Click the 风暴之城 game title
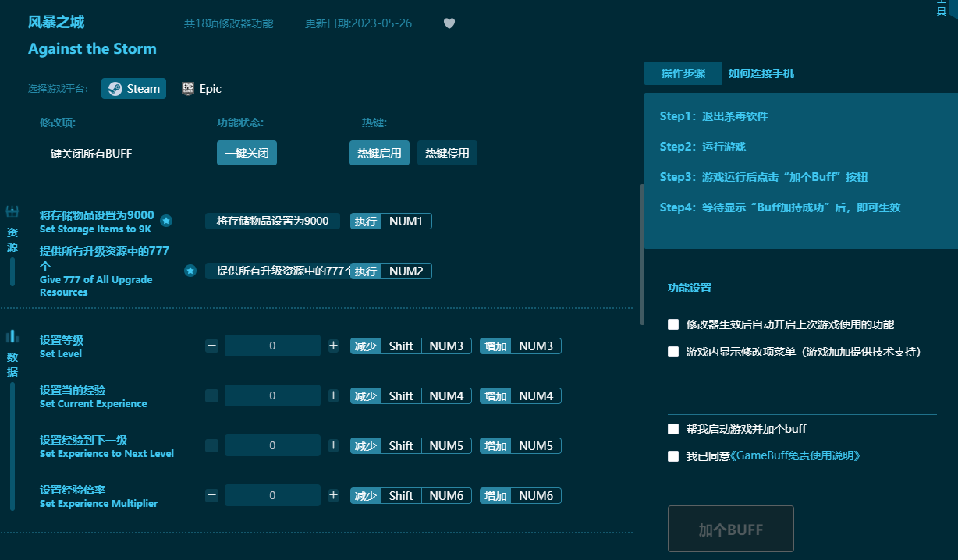The height and width of the screenshot is (560, 958). (x=56, y=22)
